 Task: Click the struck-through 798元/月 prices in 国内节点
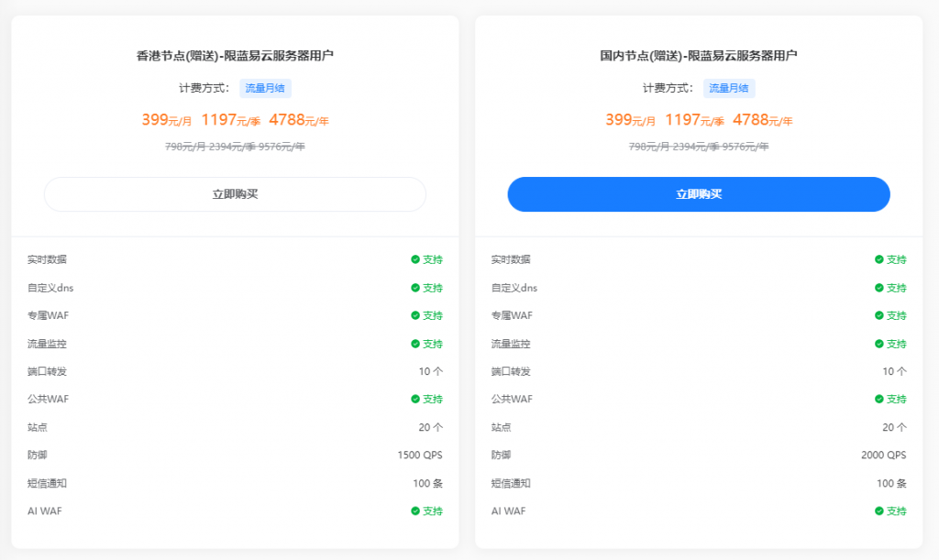(698, 147)
